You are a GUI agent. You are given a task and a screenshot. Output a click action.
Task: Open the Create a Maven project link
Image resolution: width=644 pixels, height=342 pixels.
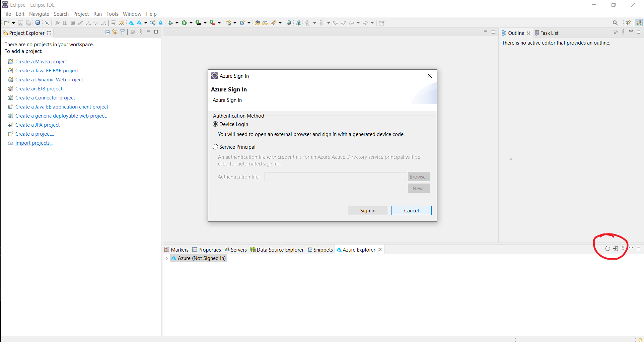[x=41, y=61]
